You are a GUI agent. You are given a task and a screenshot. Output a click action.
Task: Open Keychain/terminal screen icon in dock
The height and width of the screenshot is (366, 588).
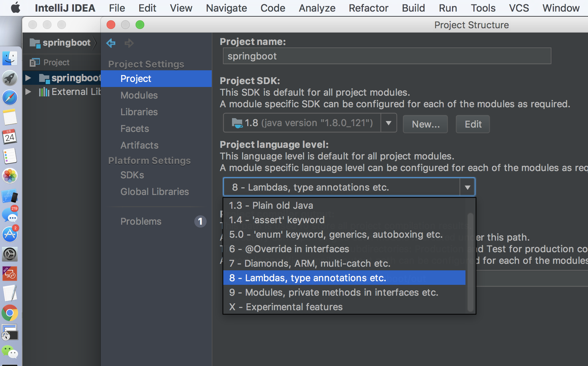10,332
